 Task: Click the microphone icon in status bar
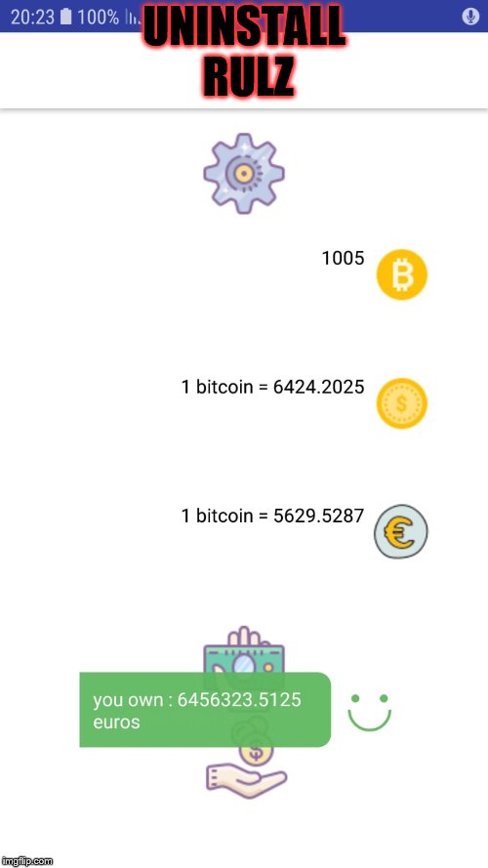pyautogui.click(x=470, y=18)
